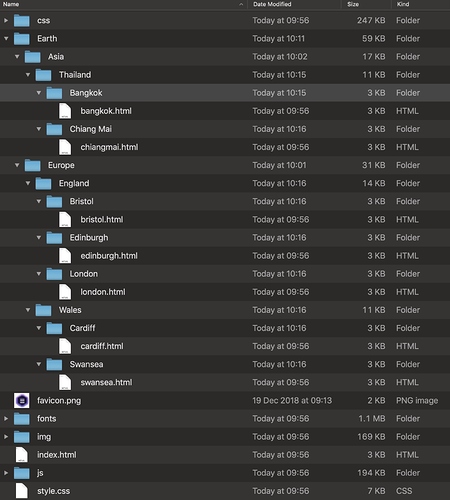This screenshot has width=450, height=500.
Task: Select the index.html file icon
Action: pyautogui.click(x=22, y=455)
